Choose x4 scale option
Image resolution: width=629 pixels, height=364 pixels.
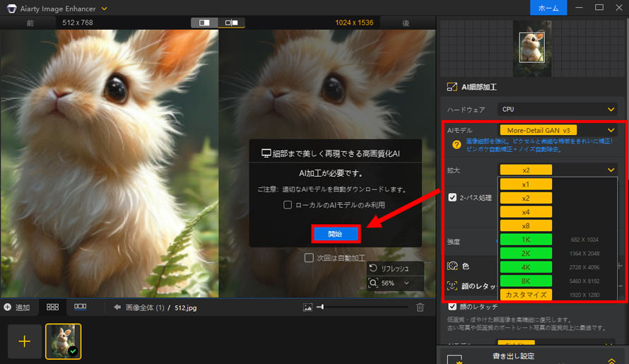point(526,212)
